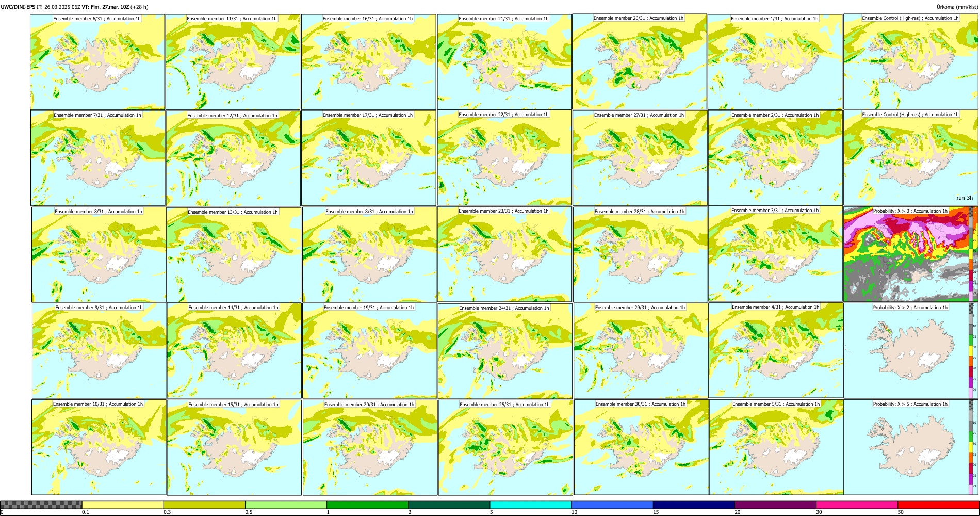The width and height of the screenshot is (980, 516).
Task: Pick the gray checkered 0–0.1 legend swatch
Action: 41,505
